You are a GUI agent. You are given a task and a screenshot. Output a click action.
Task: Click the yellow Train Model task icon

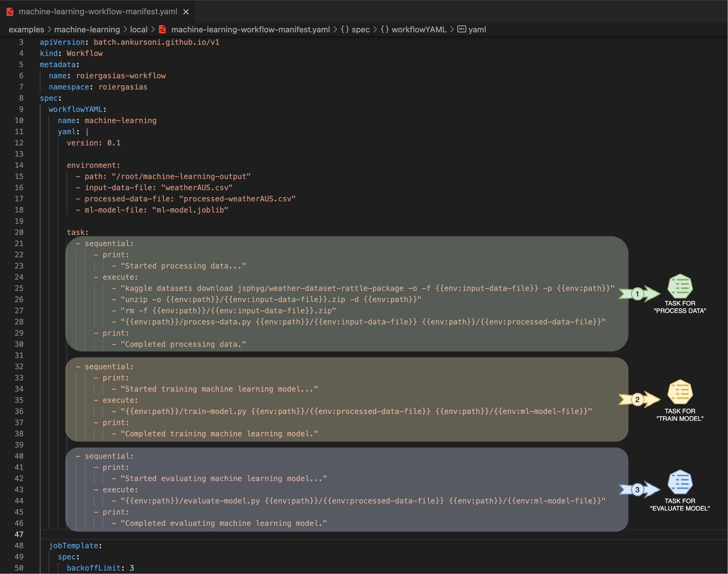click(x=679, y=392)
